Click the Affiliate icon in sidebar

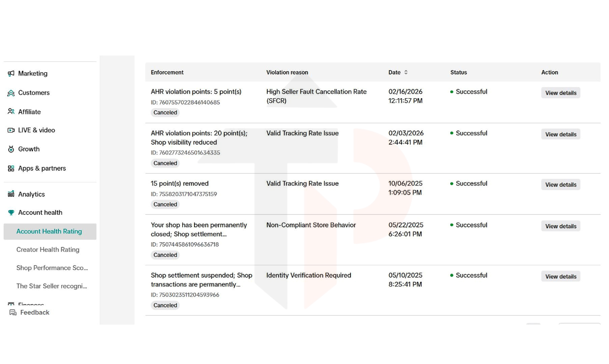[x=11, y=112]
